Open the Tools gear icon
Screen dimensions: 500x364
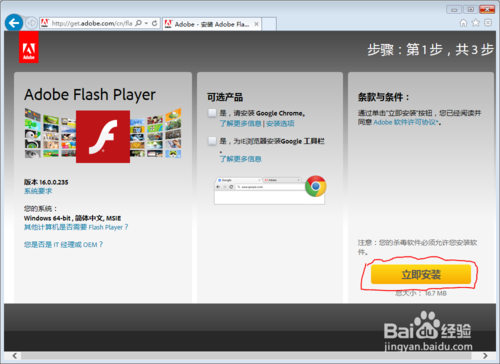coord(488,23)
